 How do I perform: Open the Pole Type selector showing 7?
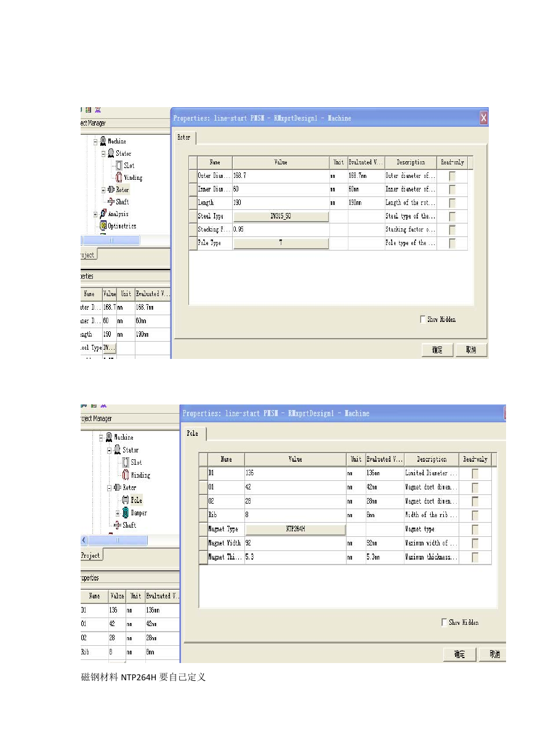point(281,243)
